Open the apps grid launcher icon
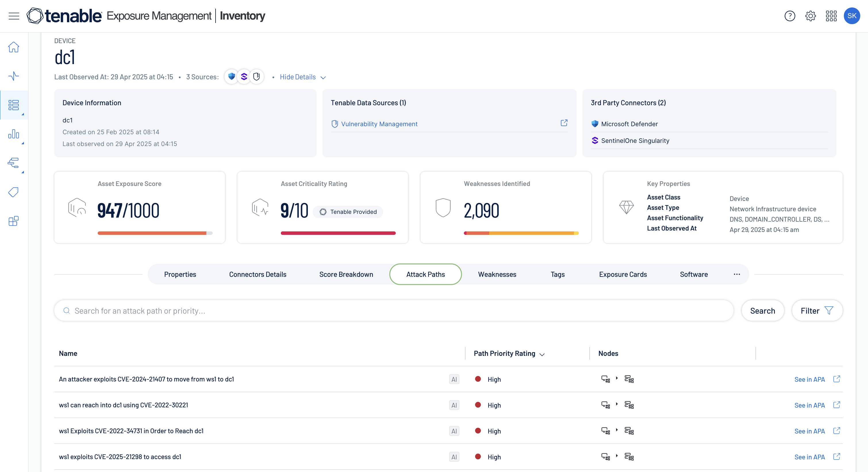 (x=831, y=16)
